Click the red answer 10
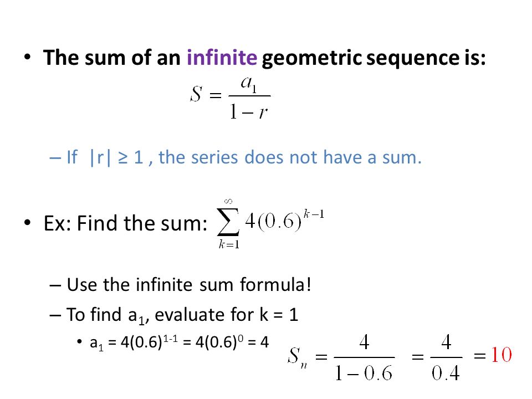Image resolution: width=532 pixels, height=399 pixels. tap(501, 355)
